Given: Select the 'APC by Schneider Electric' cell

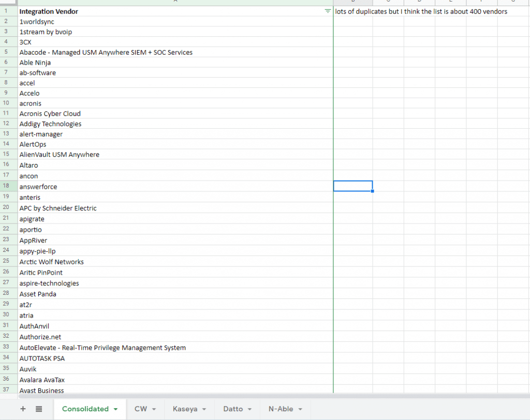Looking at the screenshot, I should 175,208.
